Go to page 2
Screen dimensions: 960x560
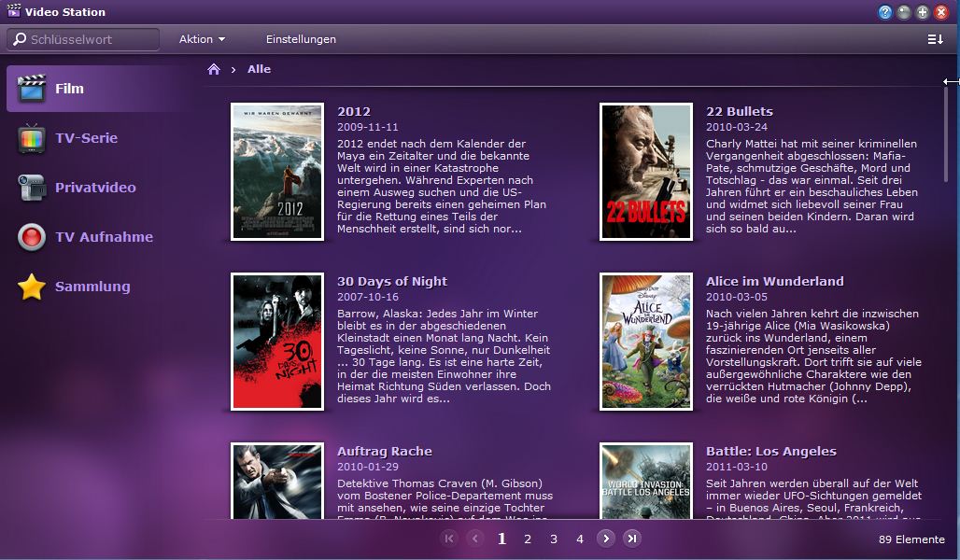pos(527,539)
